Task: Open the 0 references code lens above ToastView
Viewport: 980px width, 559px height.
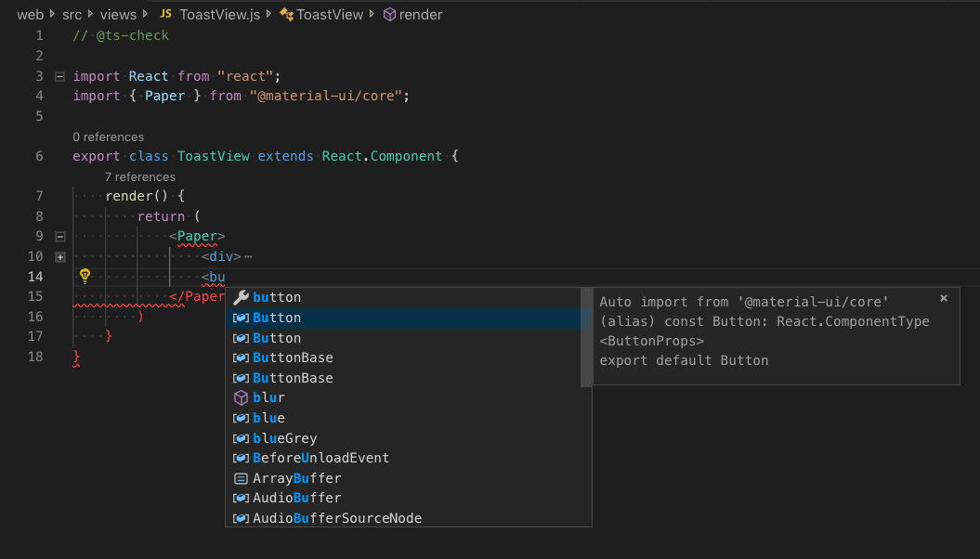Action: tap(108, 136)
